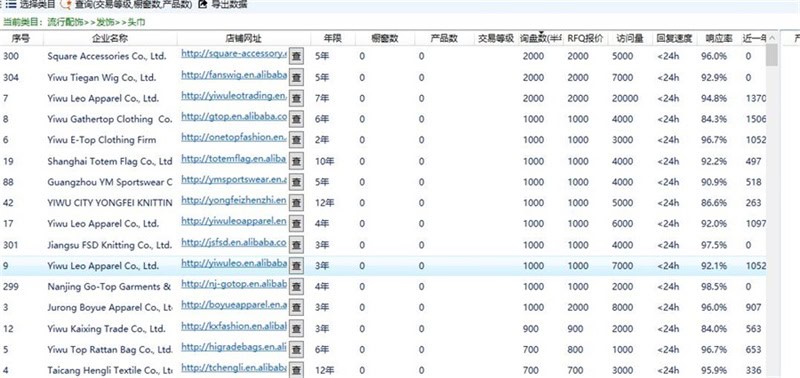Sort by 回复速度 column header
The width and height of the screenshot is (800, 378).
pos(674,38)
